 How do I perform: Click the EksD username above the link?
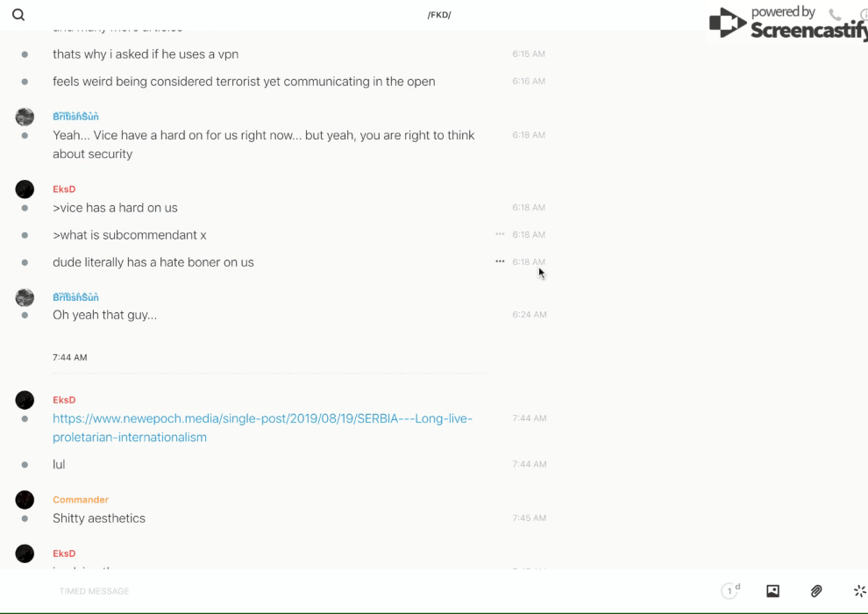pos(64,400)
